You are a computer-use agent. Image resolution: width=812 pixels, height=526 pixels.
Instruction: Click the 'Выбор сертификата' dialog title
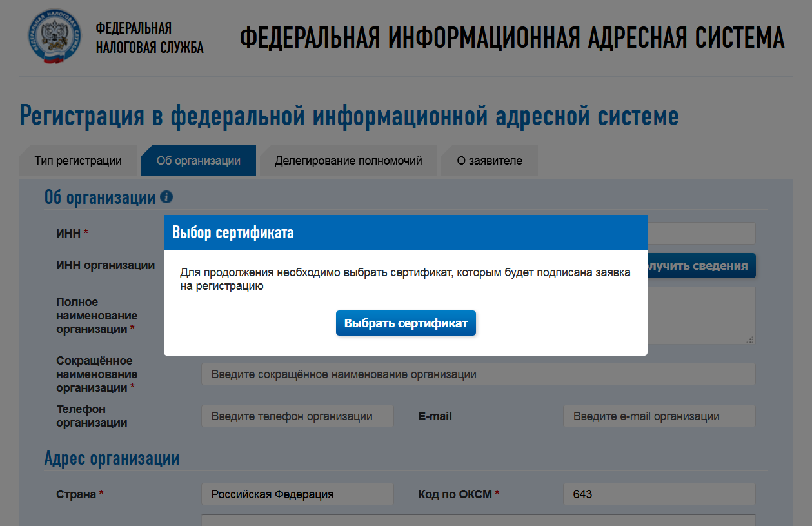pyautogui.click(x=233, y=232)
